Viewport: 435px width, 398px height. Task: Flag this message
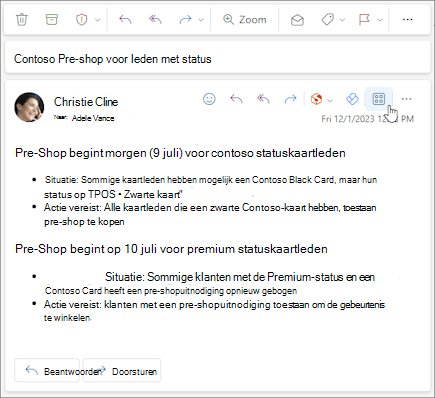(x=364, y=20)
